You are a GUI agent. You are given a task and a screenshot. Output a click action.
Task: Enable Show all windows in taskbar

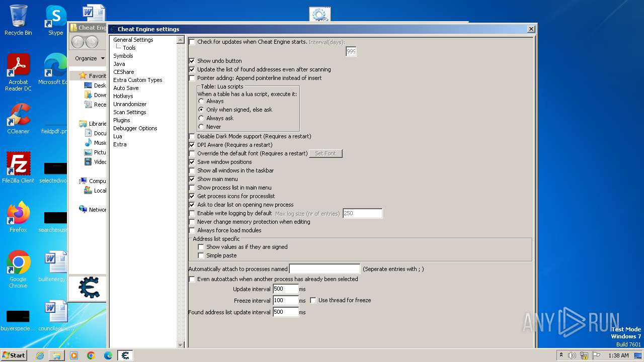click(x=192, y=170)
